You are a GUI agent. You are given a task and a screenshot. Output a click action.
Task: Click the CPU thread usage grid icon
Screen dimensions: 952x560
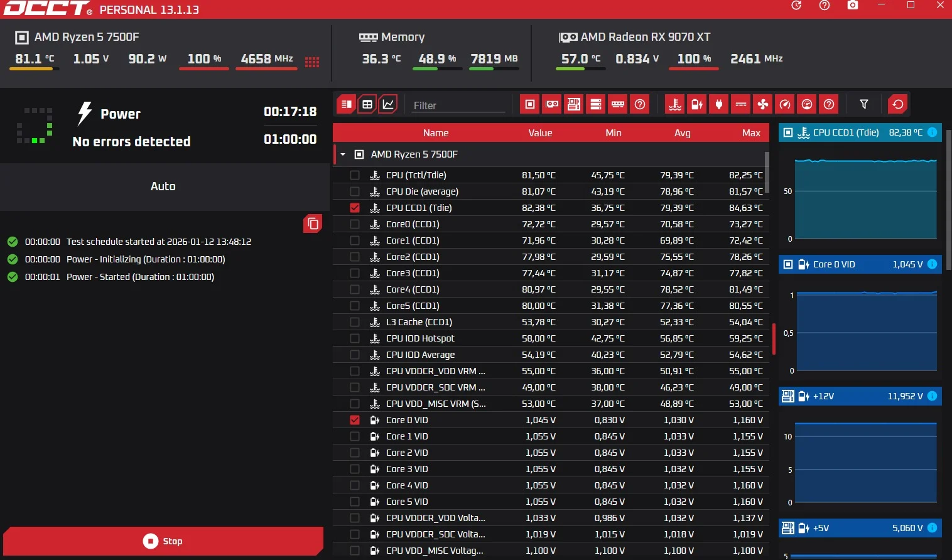(312, 62)
